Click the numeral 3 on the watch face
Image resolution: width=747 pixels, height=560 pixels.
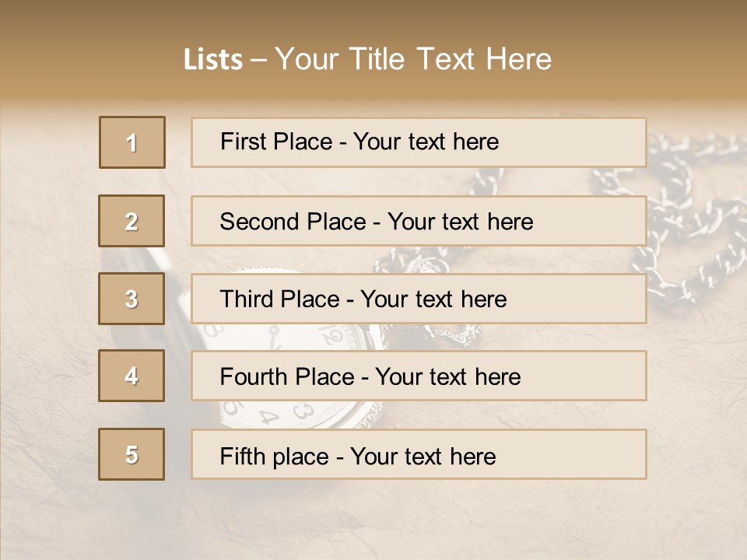coord(306,411)
